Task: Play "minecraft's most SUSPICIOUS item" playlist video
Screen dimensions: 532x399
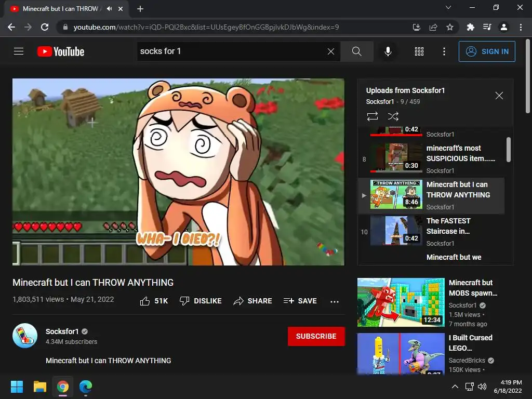Action: click(431, 159)
